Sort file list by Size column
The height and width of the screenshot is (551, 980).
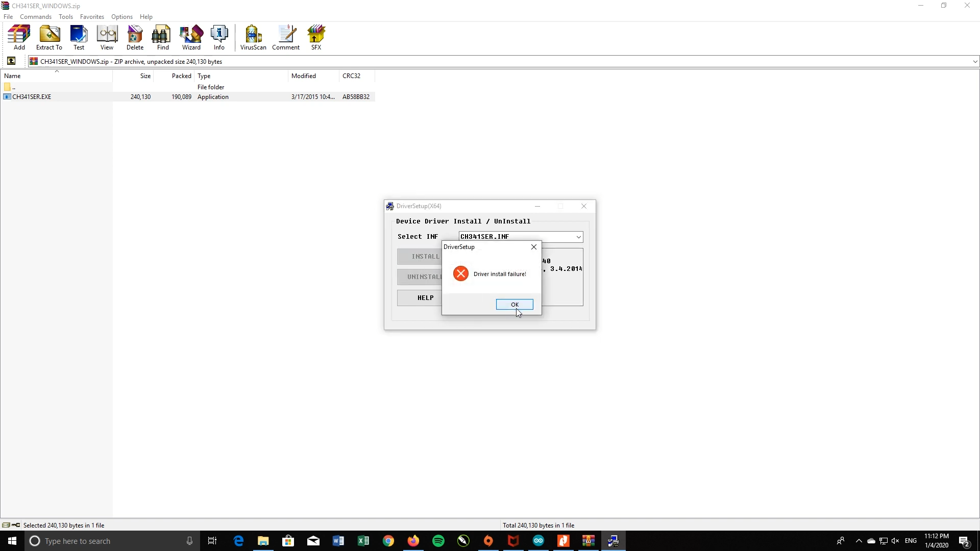point(133,76)
